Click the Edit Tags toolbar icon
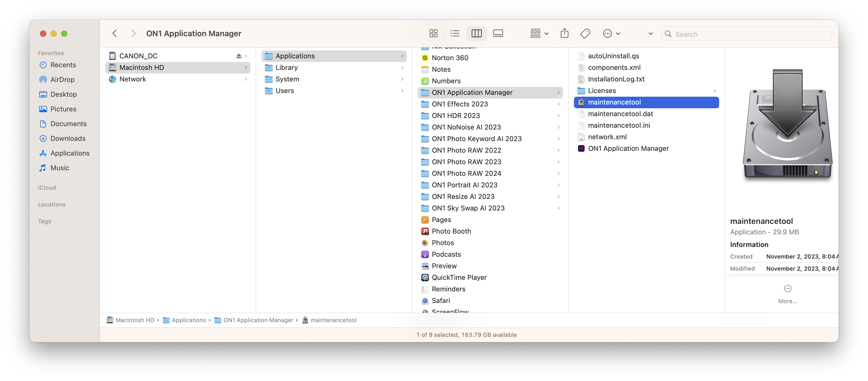868x381 pixels. coord(585,33)
